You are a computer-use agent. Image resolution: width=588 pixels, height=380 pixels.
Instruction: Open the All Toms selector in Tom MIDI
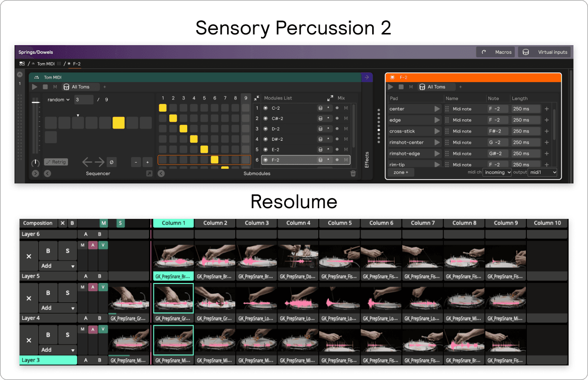81,87
